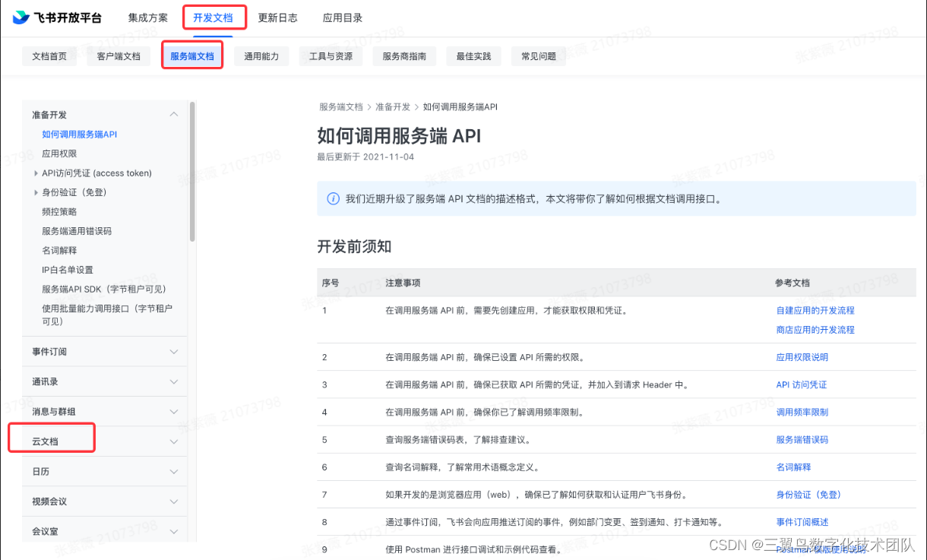The image size is (927, 560).
Task: Open the API 访问凭证 table link
Action: pyautogui.click(x=802, y=384)
